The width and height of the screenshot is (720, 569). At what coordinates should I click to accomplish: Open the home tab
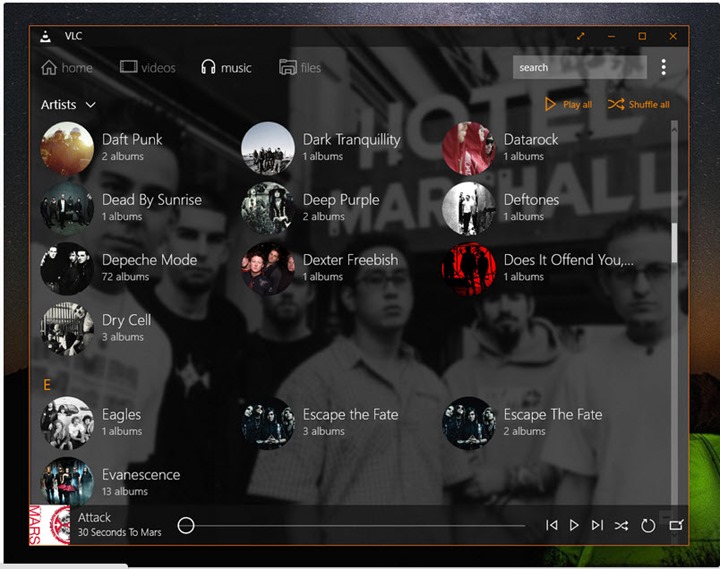tap(67, 68)
